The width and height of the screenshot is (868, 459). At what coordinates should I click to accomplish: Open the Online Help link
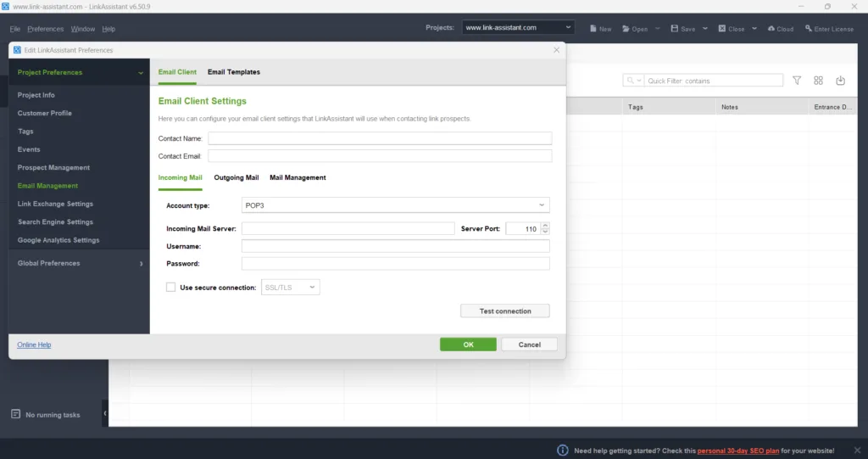(x=34, y=344)
